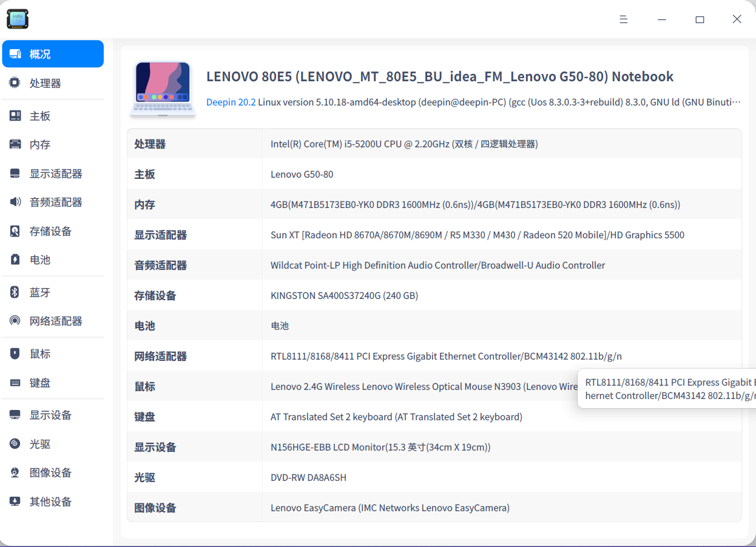Image resolution: width=756 pixels, height=547 pixels.
Task: Click the 音频适配器 row label in table
Action: (161, 265)
